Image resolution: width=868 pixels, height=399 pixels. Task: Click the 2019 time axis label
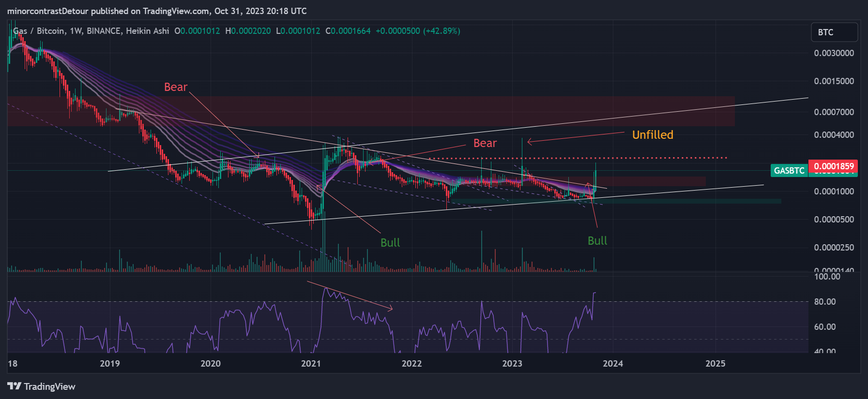click(x=110, y=364)
